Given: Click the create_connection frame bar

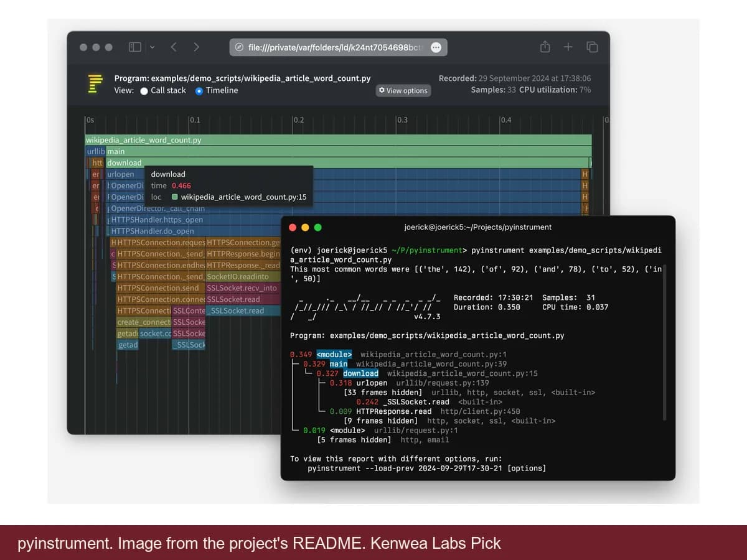Looking at the screenshot, I should (x=144, y=322).
